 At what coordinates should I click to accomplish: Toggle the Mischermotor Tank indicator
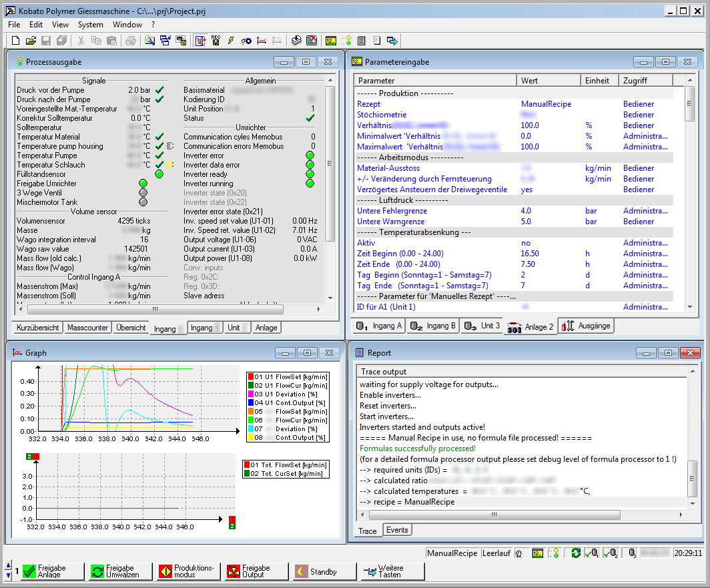[143, 202]
